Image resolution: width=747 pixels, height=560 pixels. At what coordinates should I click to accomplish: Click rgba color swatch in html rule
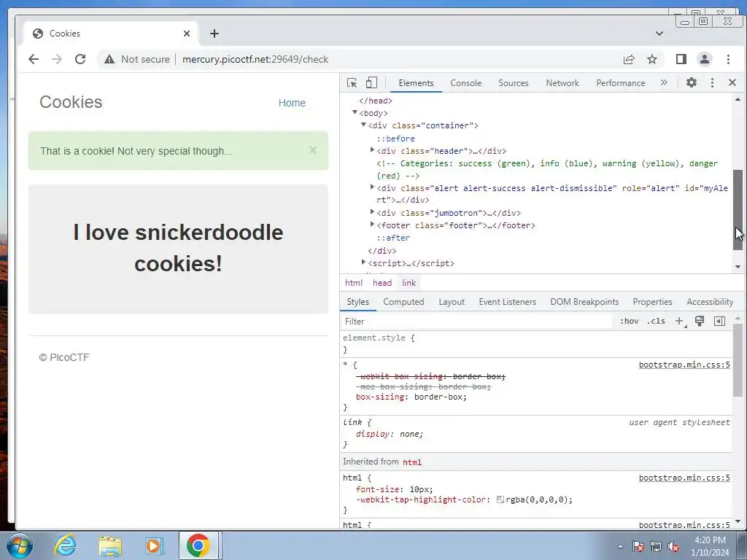point(500,499)
